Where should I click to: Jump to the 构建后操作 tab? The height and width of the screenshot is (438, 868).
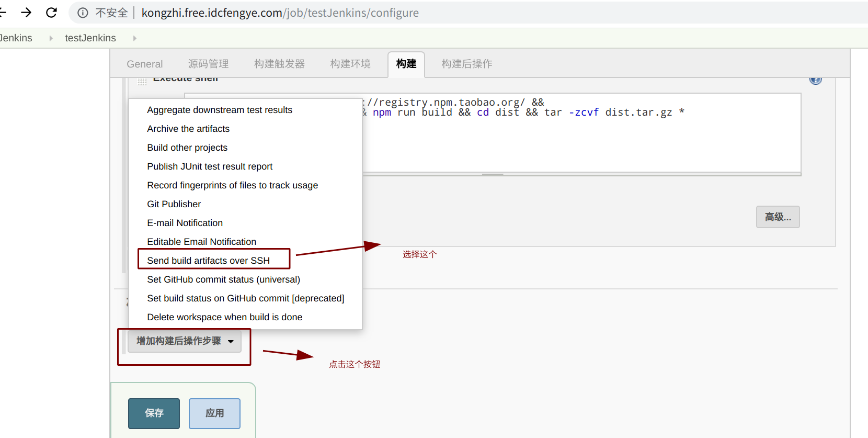click(x=467, y=64)
